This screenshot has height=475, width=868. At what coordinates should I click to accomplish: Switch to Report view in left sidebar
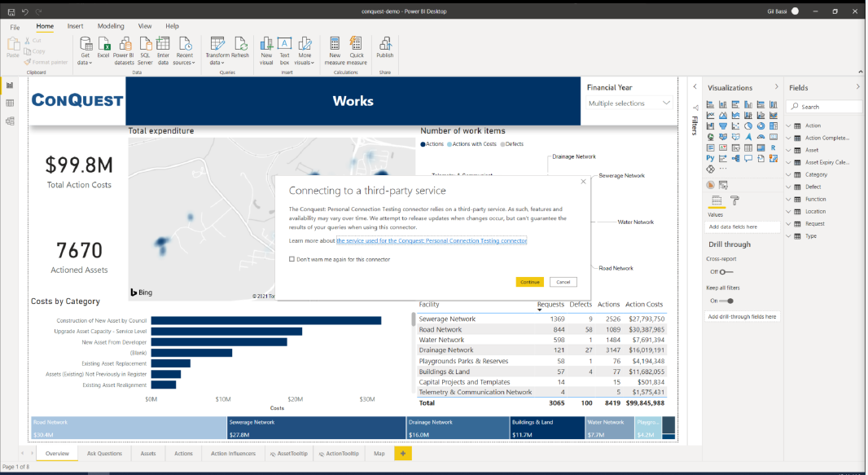point(10,86)
